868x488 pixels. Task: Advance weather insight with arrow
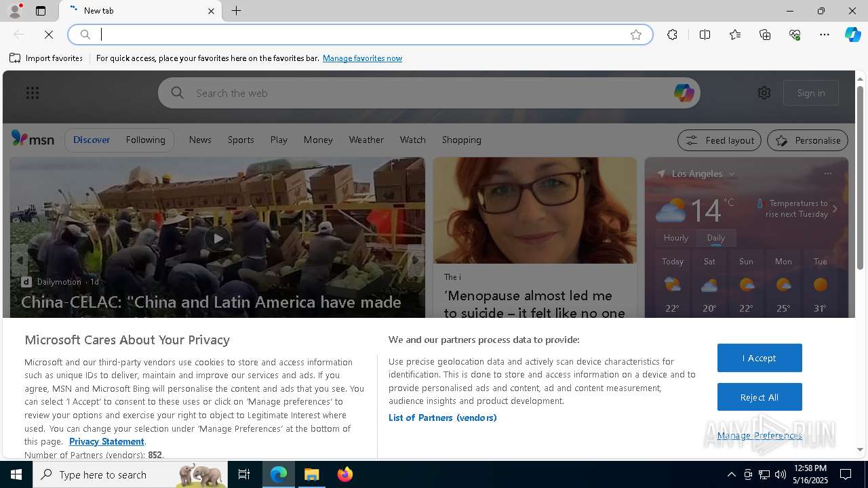[x=835, y=209]
